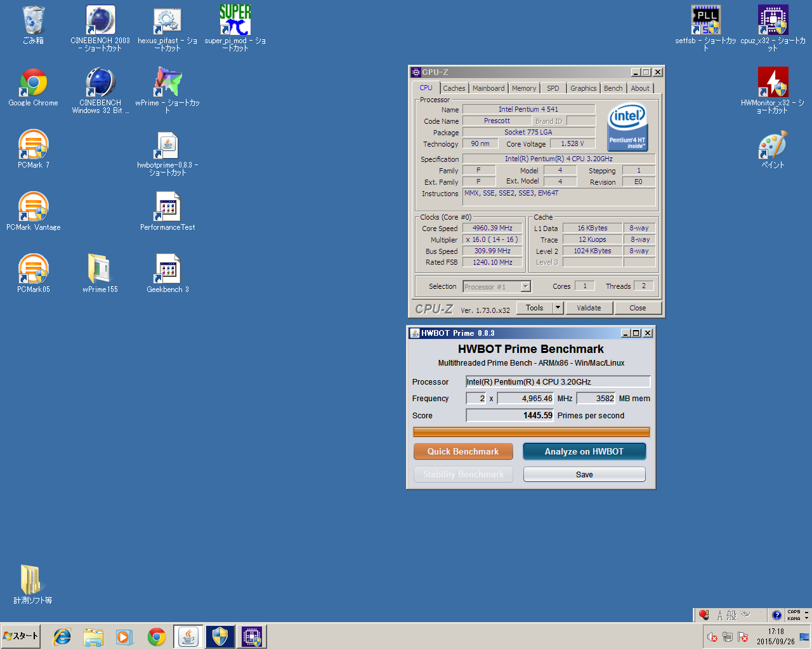Switch to the Caches tab

(x=454, y=88)
